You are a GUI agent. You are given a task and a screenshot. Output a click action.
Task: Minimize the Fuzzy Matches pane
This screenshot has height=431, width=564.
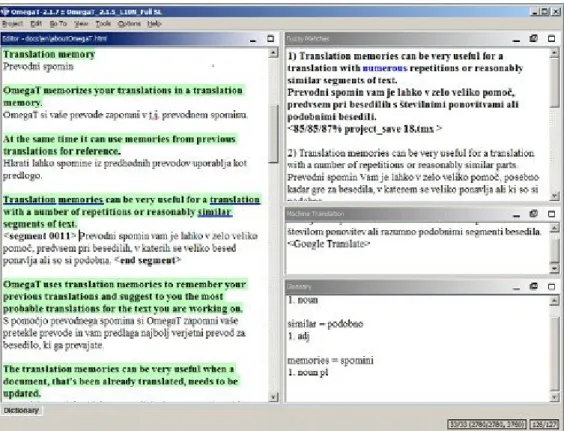[x=516, y=39]
